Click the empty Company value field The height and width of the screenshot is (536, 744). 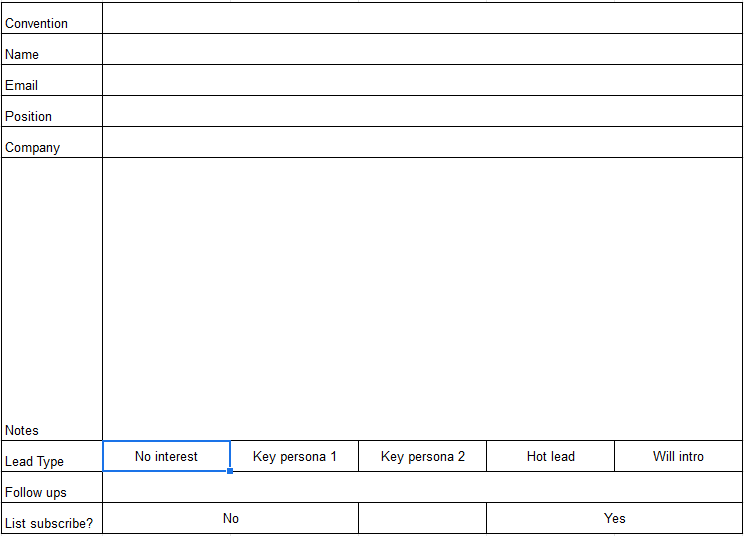422,142
